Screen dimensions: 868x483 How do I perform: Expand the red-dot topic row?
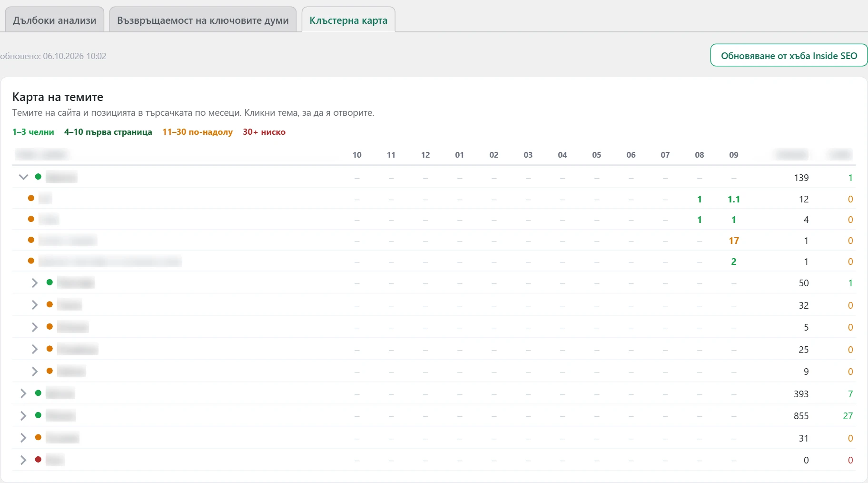coord(23,460)
